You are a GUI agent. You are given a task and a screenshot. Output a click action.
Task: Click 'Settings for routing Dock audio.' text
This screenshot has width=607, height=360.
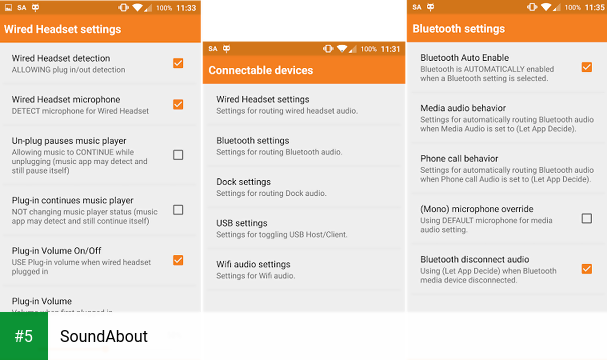pyautogui.click(x=271, y=193)
